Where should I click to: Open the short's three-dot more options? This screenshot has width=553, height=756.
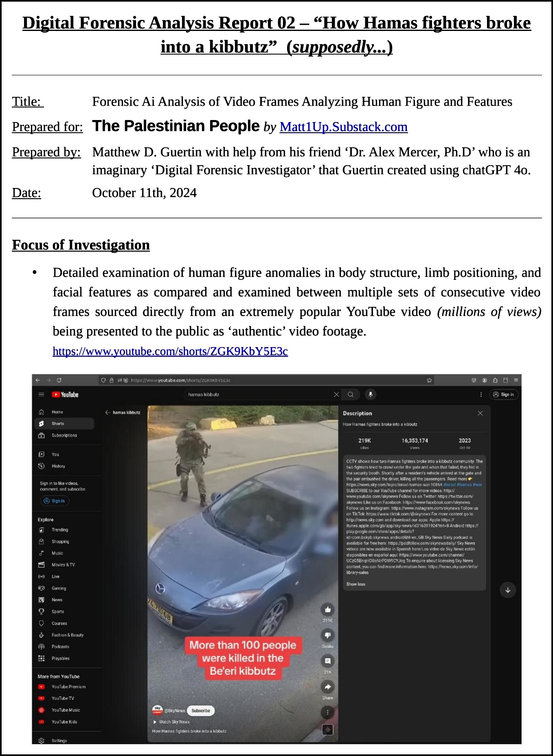pos(328,712)
